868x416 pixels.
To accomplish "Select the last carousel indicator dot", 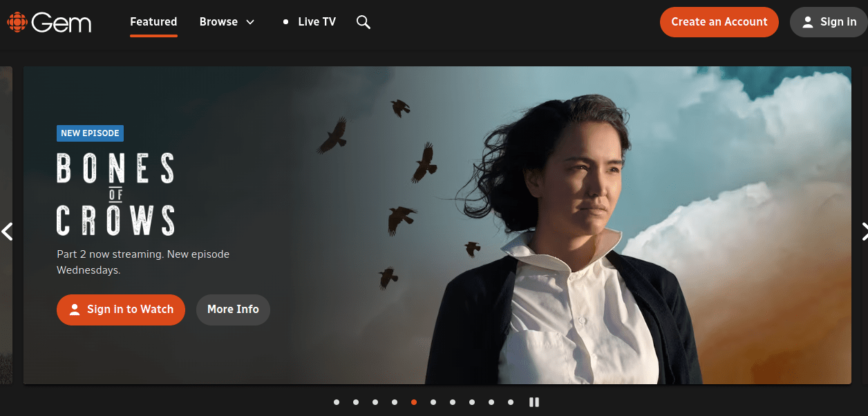I will 511,402.
